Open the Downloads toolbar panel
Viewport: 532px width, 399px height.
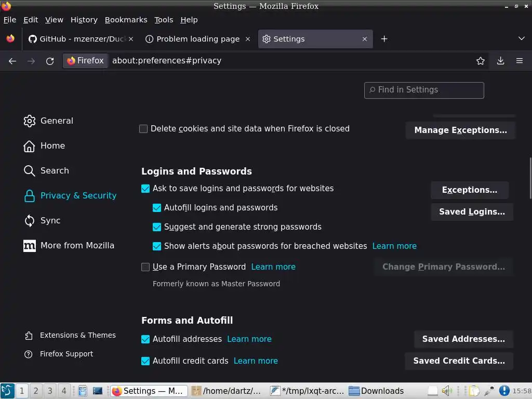(500, 61)
